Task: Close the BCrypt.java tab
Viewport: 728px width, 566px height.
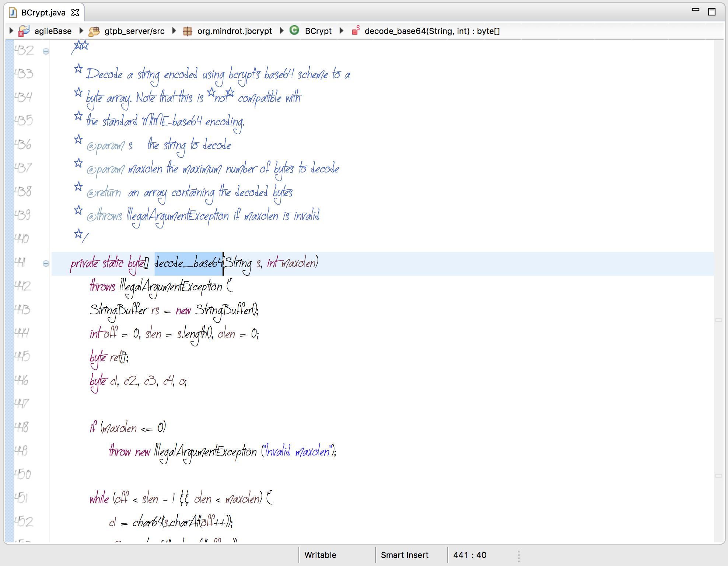Action: point(75,13)
